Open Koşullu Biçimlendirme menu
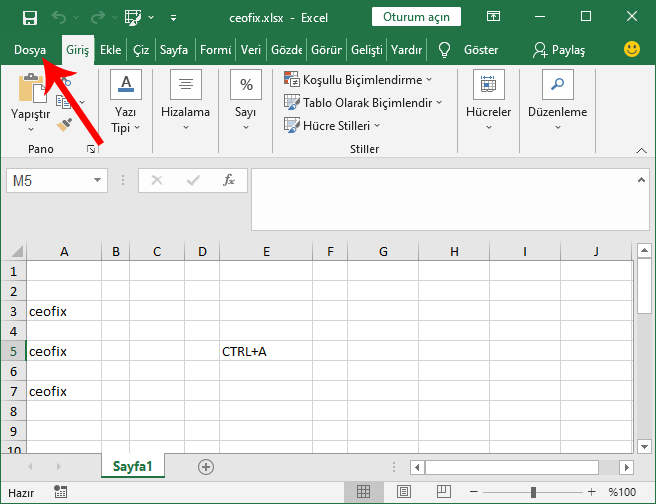Image resolution: width=656 pixels, height=504 pixels. (358, 79)
